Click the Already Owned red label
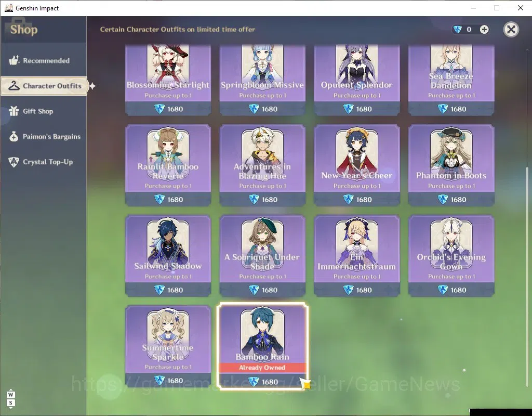This screenshot has height=416, width=532. 262,368
